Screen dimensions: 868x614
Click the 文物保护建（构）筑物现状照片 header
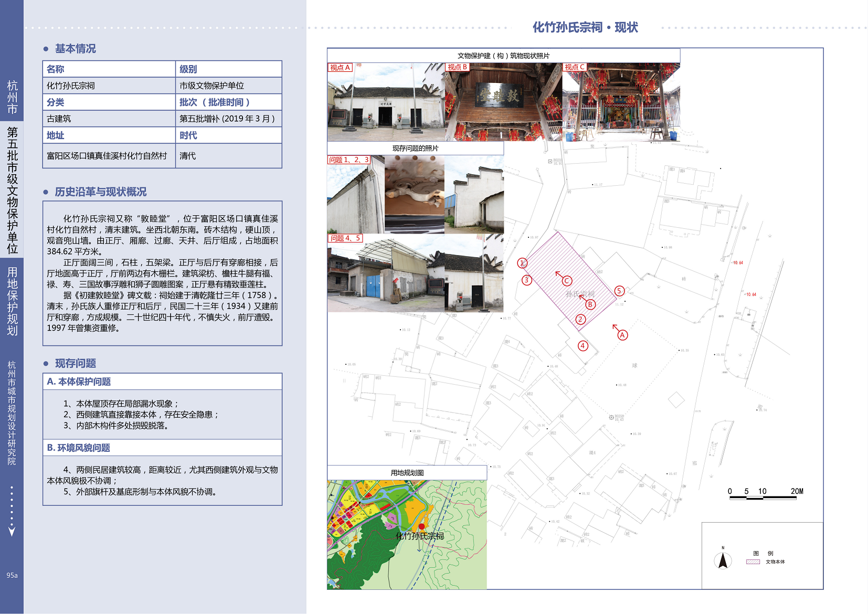(504, 56)
